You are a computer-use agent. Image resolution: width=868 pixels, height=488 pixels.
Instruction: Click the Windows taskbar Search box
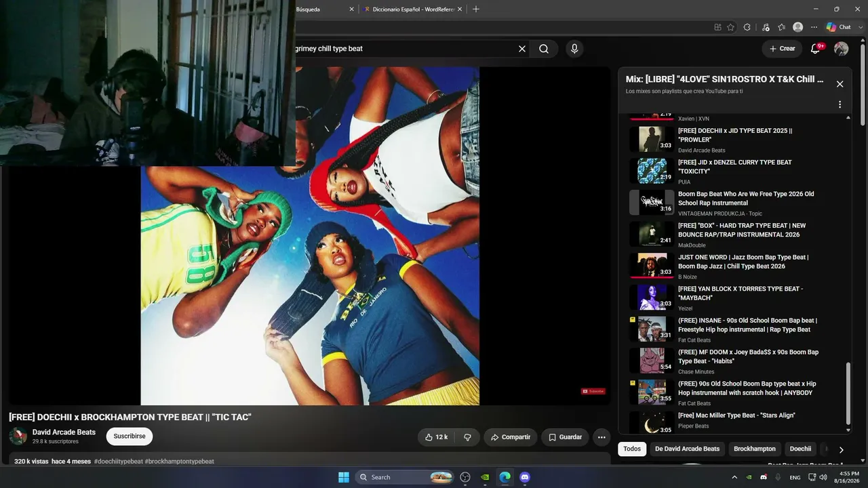pos(404,477)
